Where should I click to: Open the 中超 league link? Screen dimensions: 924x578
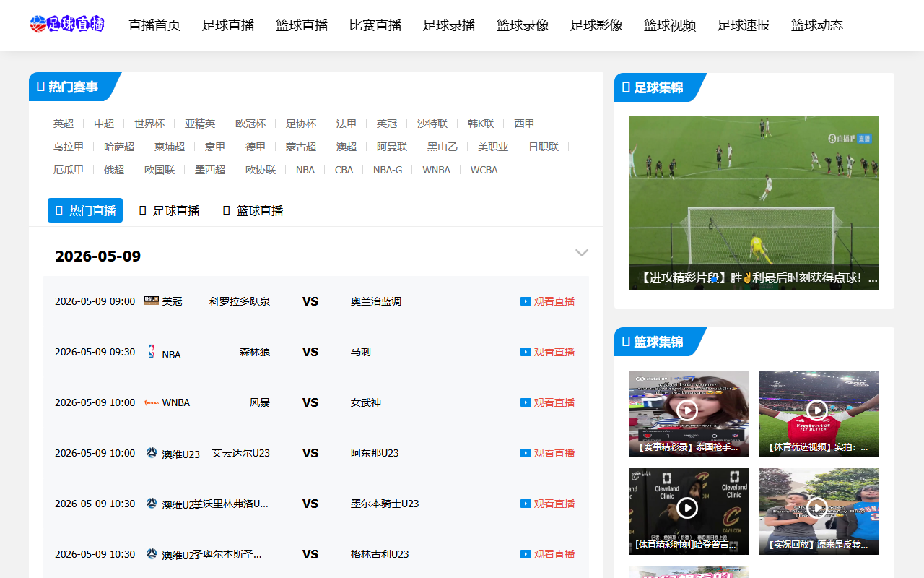pyautogui.click(x=104, y=124)
